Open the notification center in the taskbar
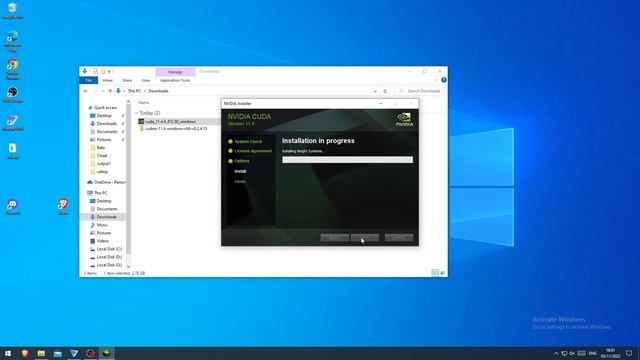This screenshot has width=640, height=360. point(629,353)
